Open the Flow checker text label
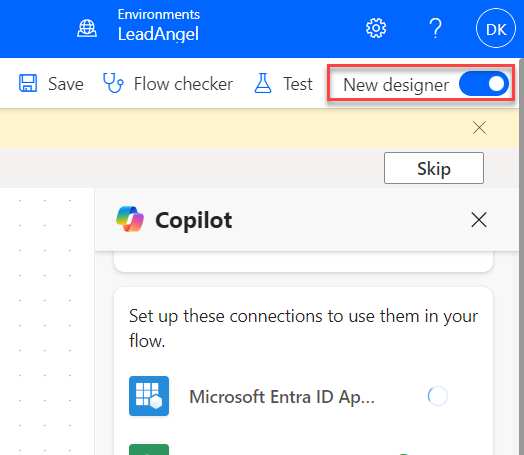This screenshot has width=524, height=455. pyautogui.click(x=183, y=84)
